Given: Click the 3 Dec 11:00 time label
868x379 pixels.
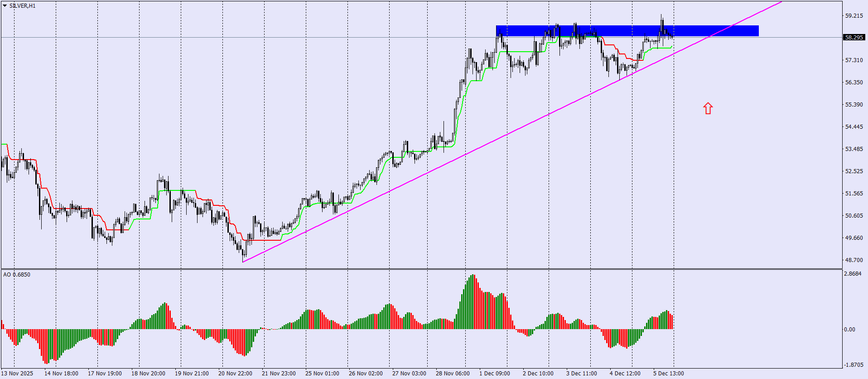Looking at the screenshot, I should [x=582, y=374].
